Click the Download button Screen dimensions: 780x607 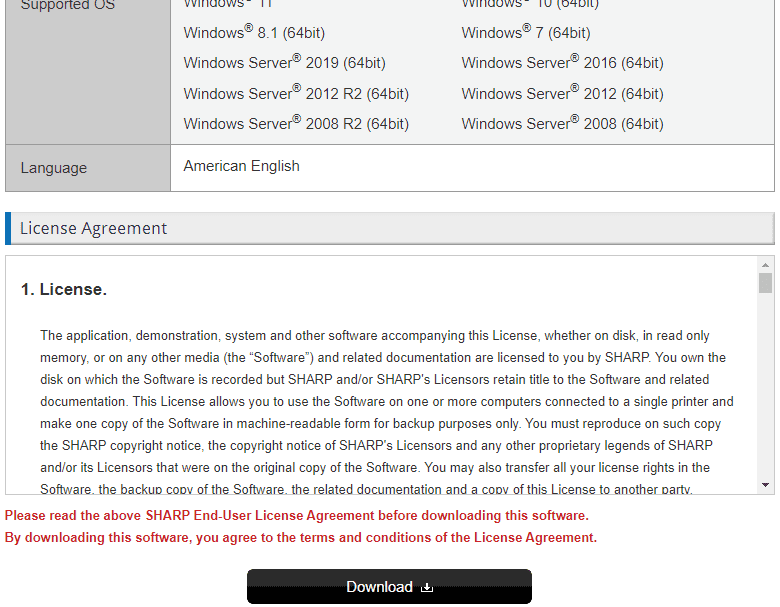(389, 587)
